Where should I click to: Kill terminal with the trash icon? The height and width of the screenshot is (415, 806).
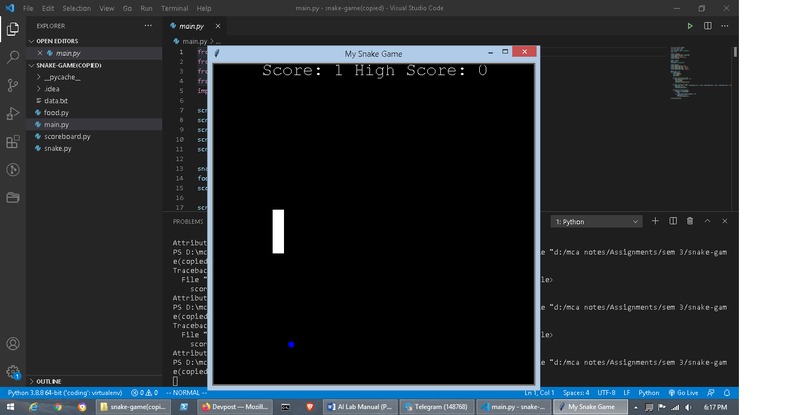690,221
